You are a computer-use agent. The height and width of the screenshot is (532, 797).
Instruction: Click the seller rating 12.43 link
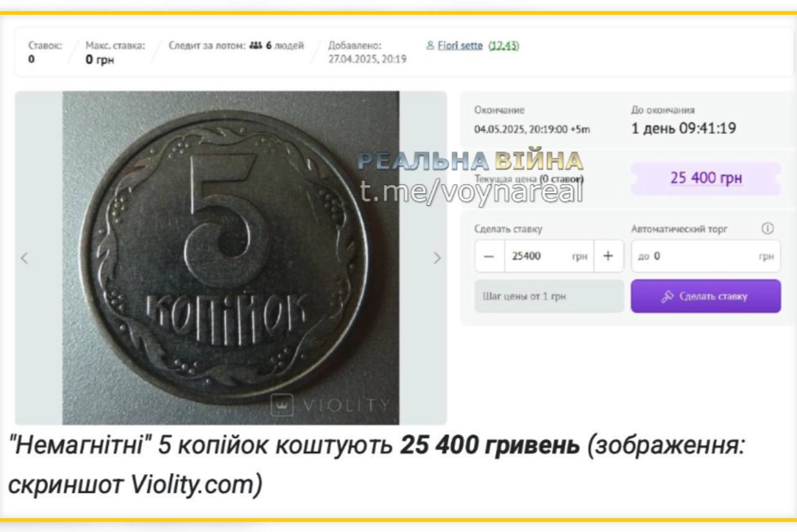tap(504, 45)
